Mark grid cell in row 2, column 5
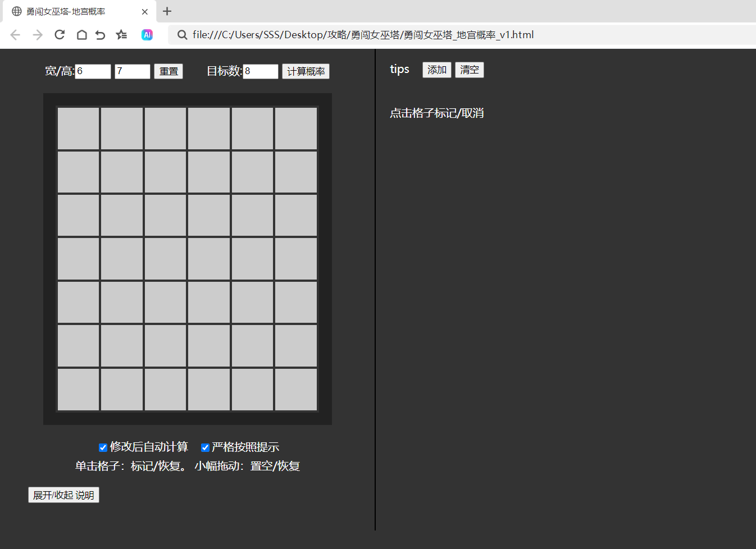 253,172
